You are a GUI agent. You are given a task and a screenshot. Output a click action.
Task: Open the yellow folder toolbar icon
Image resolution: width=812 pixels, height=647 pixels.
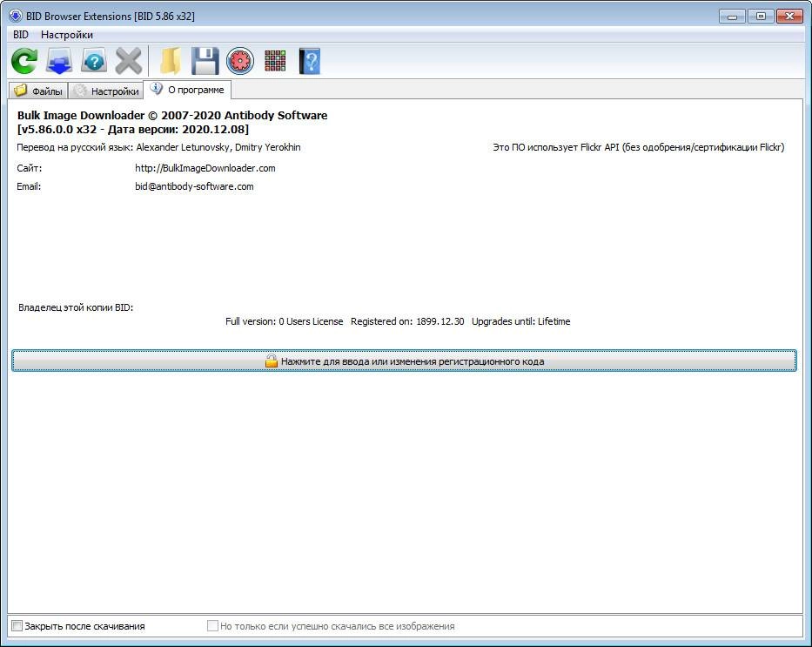point(171,61)
